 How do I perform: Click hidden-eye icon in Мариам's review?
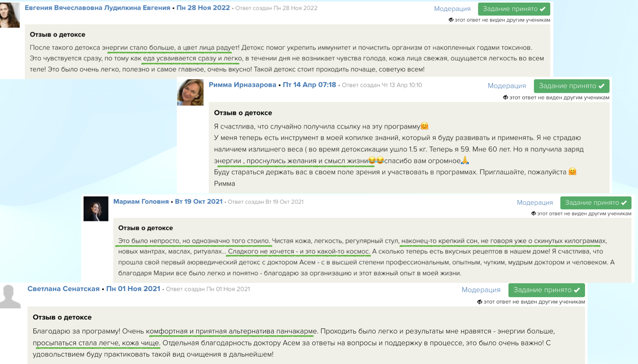(533, 213)
